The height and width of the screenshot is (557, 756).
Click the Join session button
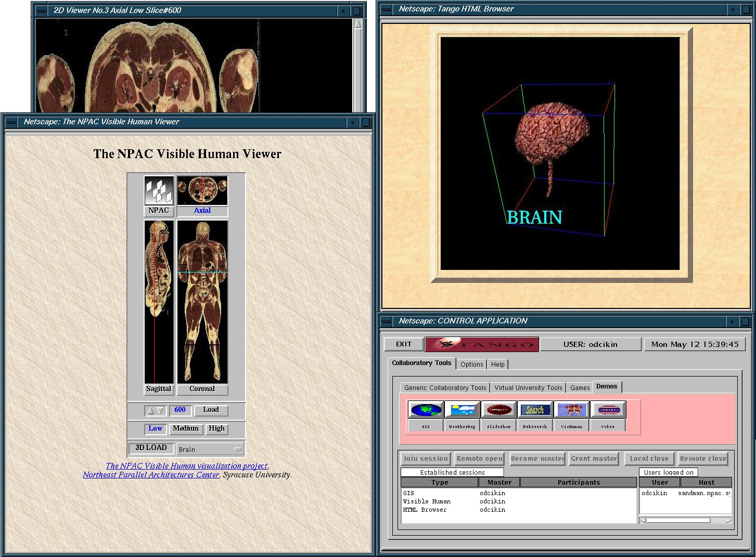pyautogui.click(x=426, y=459)
